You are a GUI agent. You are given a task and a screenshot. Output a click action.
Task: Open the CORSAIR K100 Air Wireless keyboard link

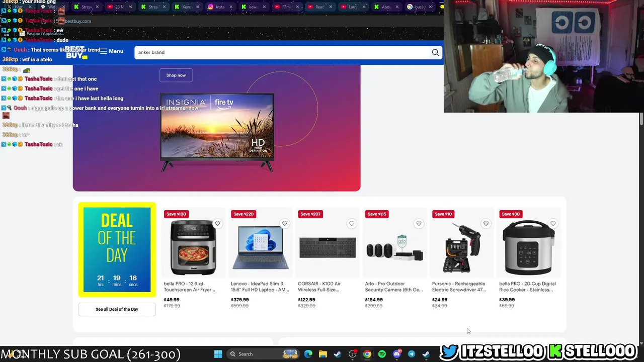tap(319, 287)
